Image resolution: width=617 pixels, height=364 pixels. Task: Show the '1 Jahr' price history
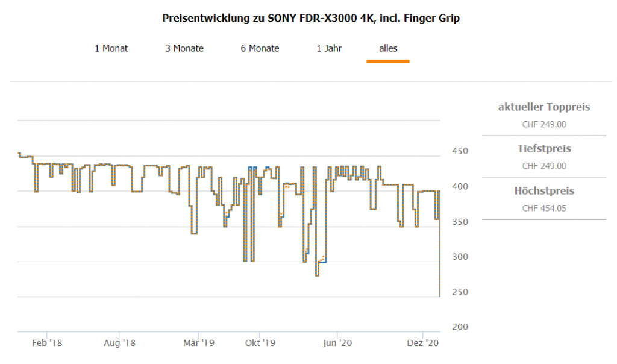click(329, 48)
